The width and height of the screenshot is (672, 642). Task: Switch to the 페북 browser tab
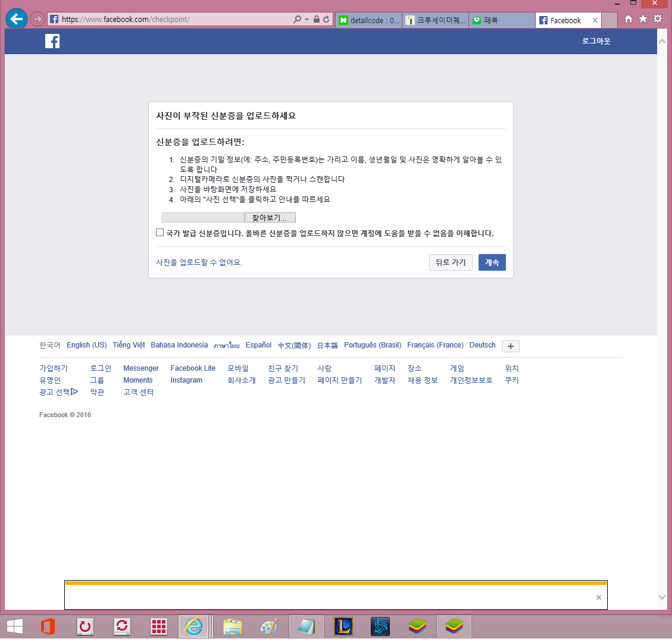click(x=502, y=20)
